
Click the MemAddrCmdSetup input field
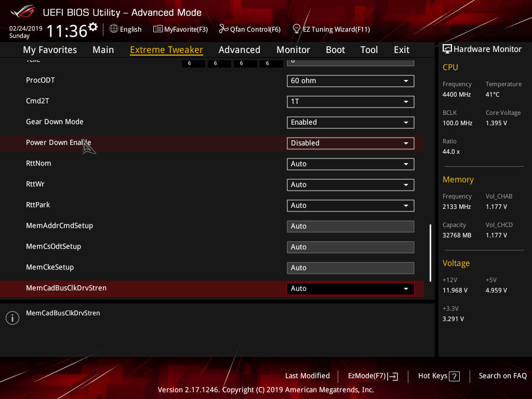point(351,227)
